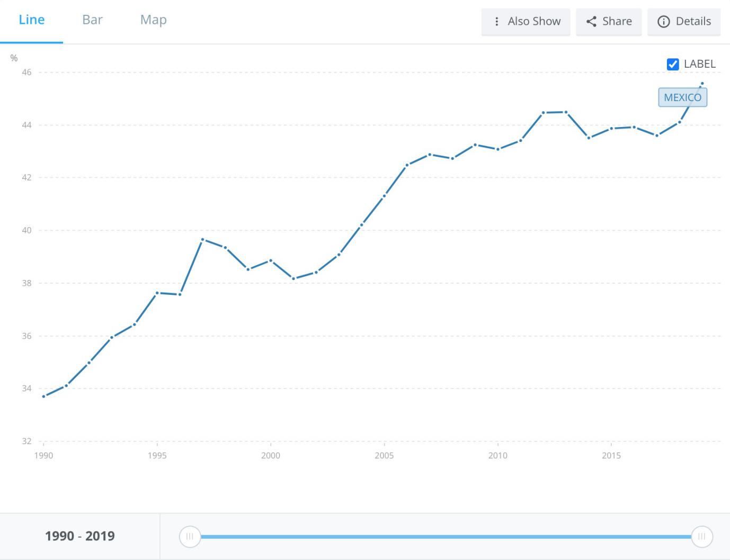
Task: Click the MEXICO series label
Action: pos(682,97)
